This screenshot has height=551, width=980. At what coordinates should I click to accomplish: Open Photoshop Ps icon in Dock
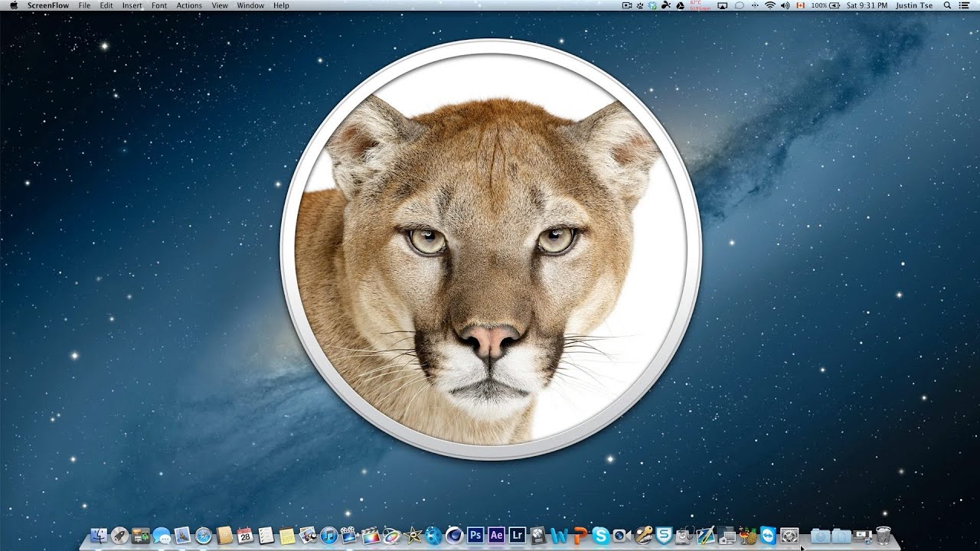pyautogui.click(x=475, y=536)
